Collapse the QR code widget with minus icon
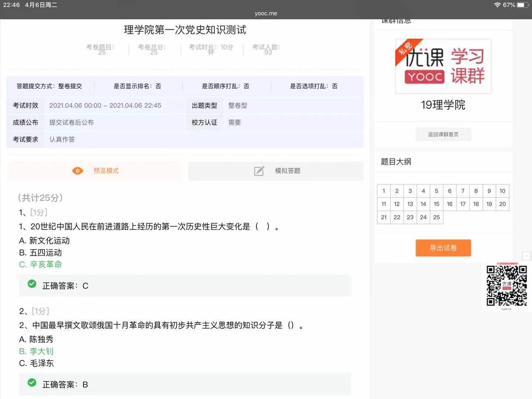The width and height of the screenshot is (532, 399). [x=526, y=256]
